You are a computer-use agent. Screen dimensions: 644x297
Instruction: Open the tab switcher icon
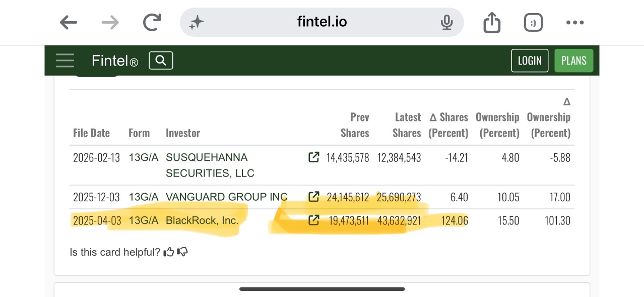[533, 22]
